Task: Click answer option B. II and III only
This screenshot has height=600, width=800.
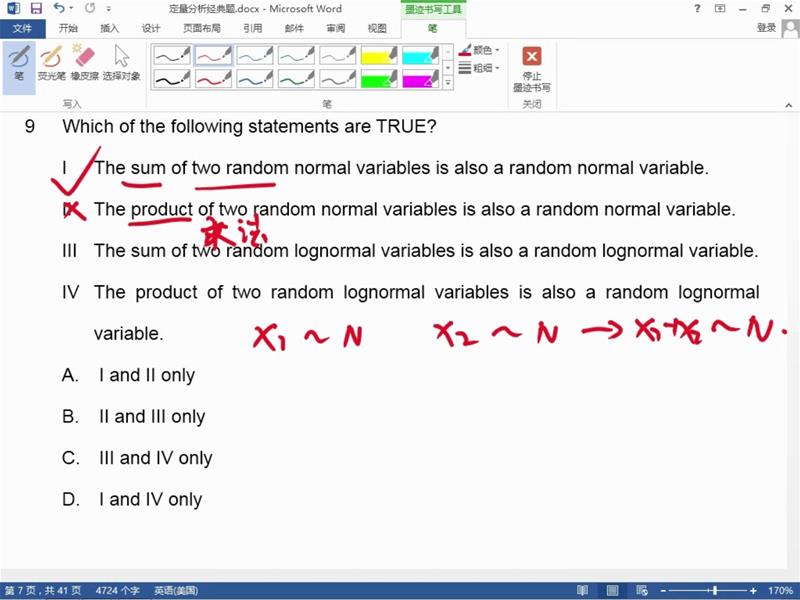Action: 134,417
